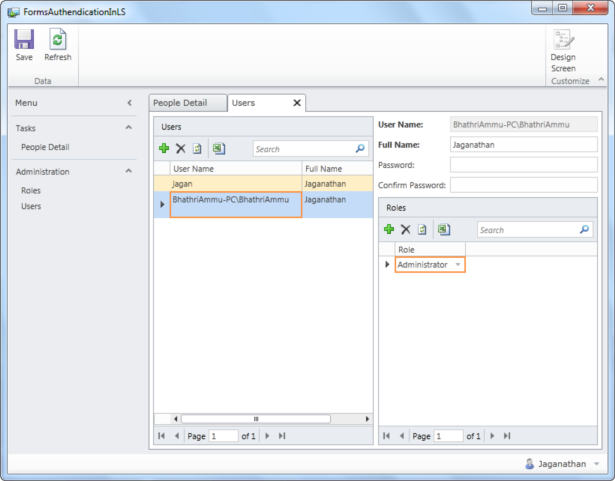Click the FormsAuthendicationInLS app title icon

pos(13,12)
